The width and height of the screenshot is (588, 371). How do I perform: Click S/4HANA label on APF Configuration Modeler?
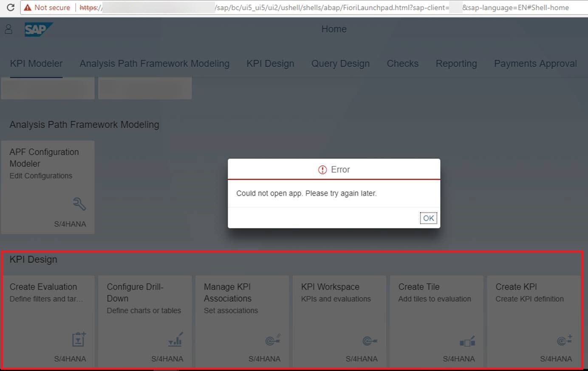pos(70,224)
